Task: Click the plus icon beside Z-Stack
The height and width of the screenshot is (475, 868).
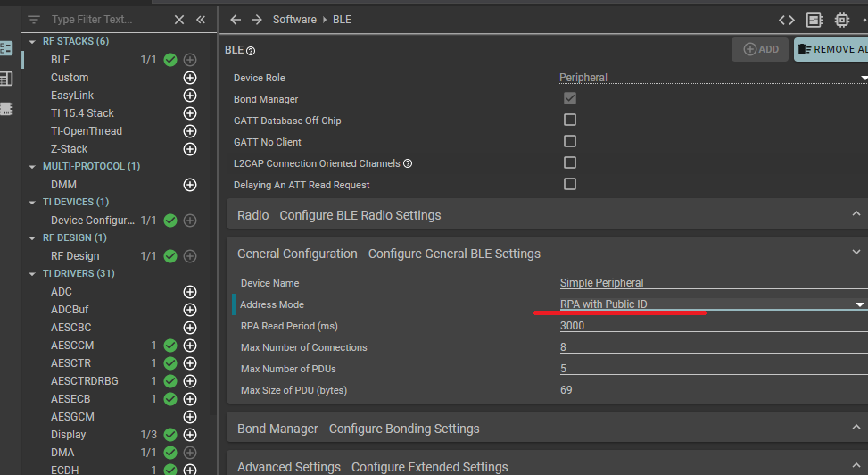Action: click(x=189, y=149)
